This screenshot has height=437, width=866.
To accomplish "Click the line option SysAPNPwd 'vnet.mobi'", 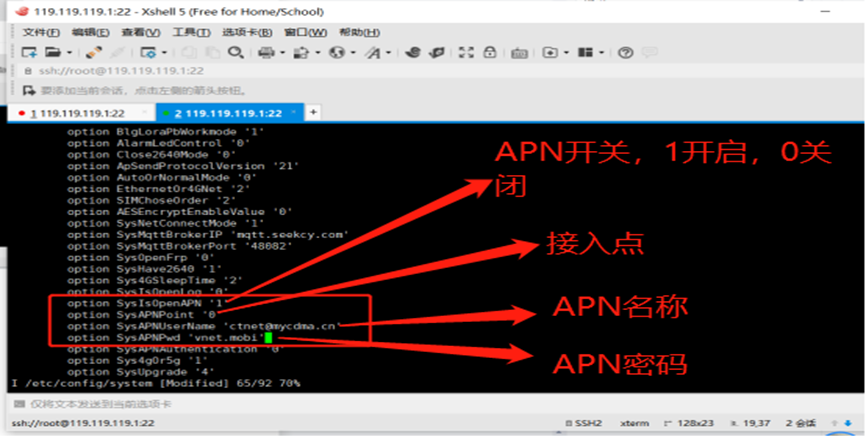I will (166, 338).
